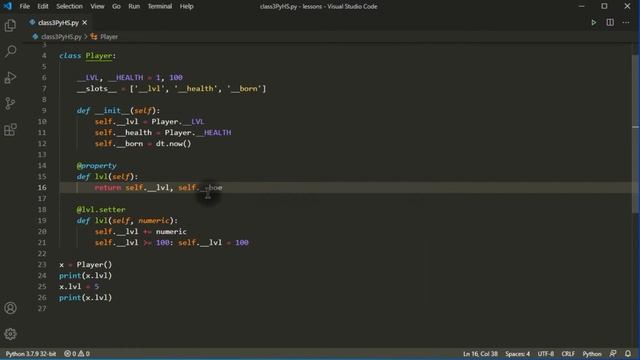The image size is (640, 360).
Task: Click line number 23 in gutter
Action: coord(42,264)
